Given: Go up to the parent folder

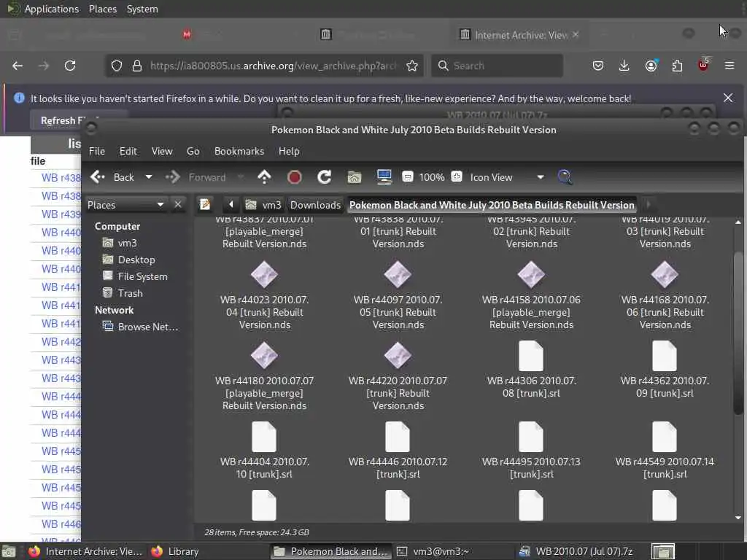Looking at the screenshot, I should [x=264, y=177].
